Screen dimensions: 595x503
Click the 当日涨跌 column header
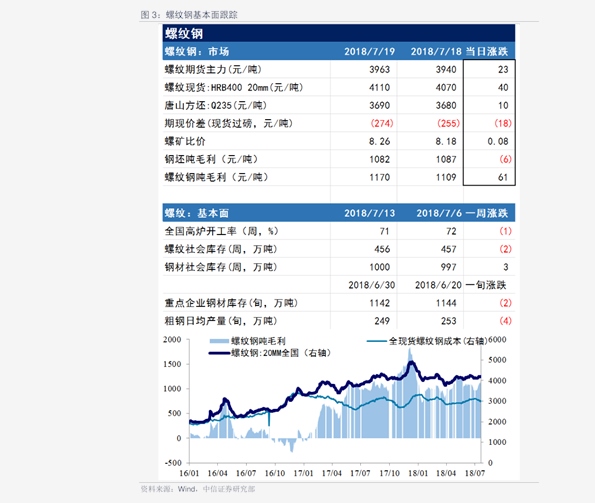(x=486, y=51)
